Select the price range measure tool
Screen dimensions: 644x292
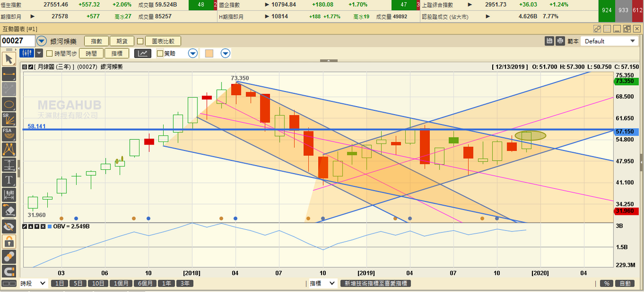[9, 163]
